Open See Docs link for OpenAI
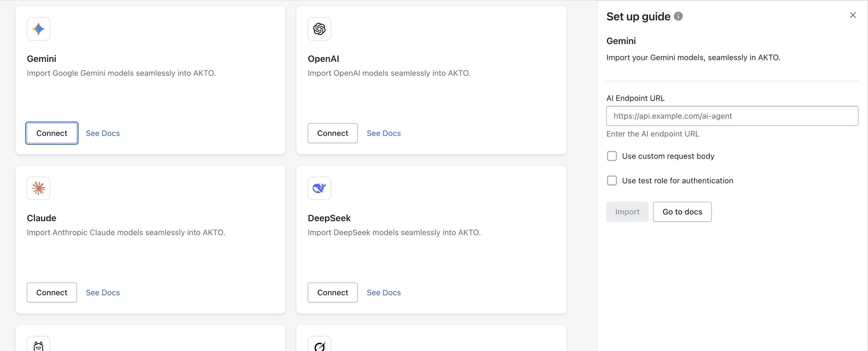868x351 pixels. [384, 133]
